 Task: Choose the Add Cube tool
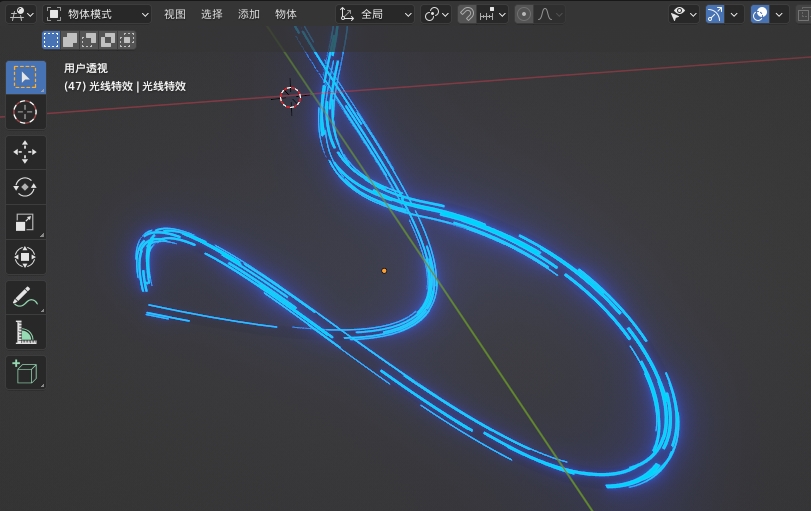click(x=25, y=372)
